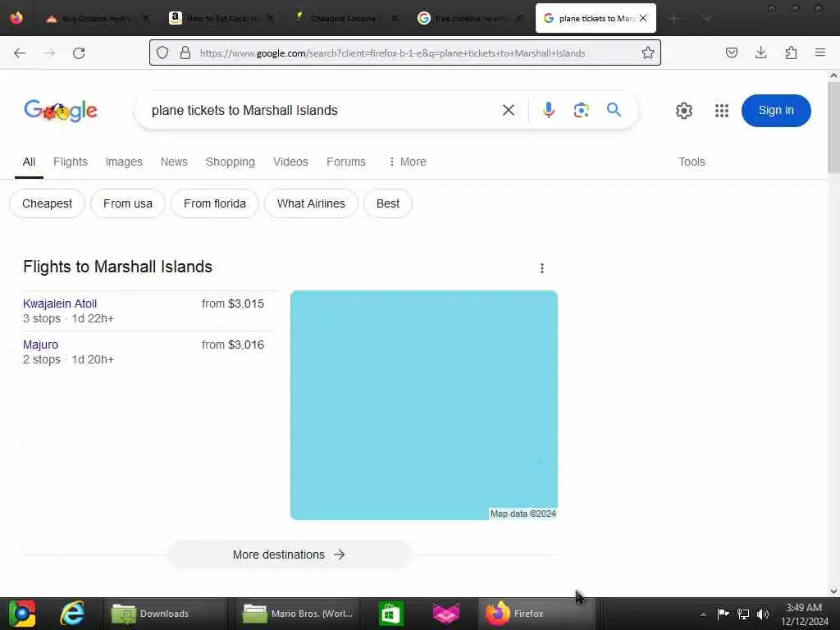Viewport: 840px width, 630px height.
Task: Open the search Tools options
Action: tap(692, 162)
